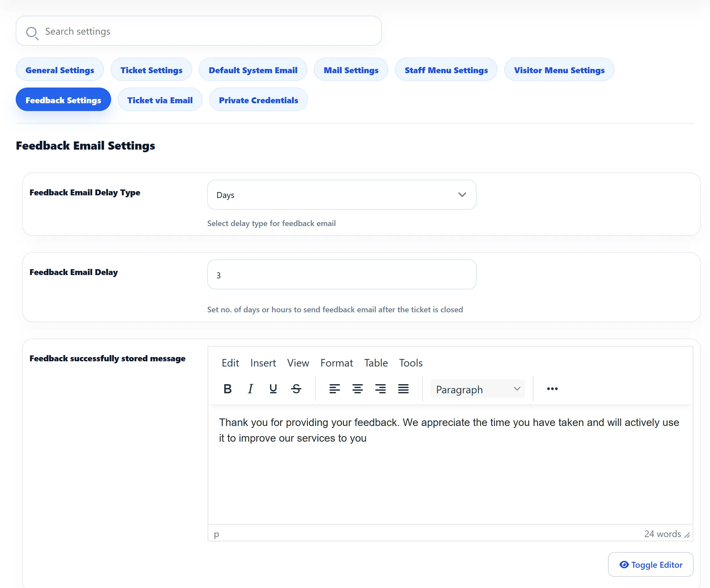Viewport: 710px width, 588px height.
Task: Open Default System Email tab
Action: [253, 70]
